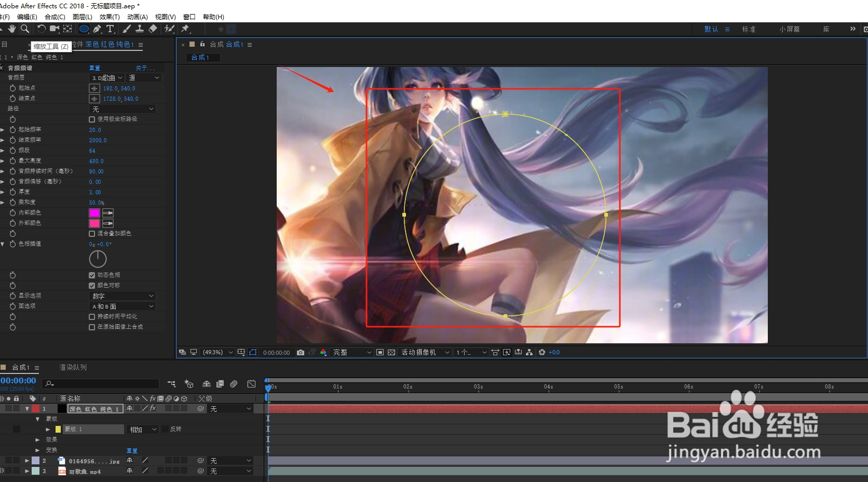Viewport: 868px width, 482px height.
Task: Select the Puppet Pin tool
Action: click(185, 29)
